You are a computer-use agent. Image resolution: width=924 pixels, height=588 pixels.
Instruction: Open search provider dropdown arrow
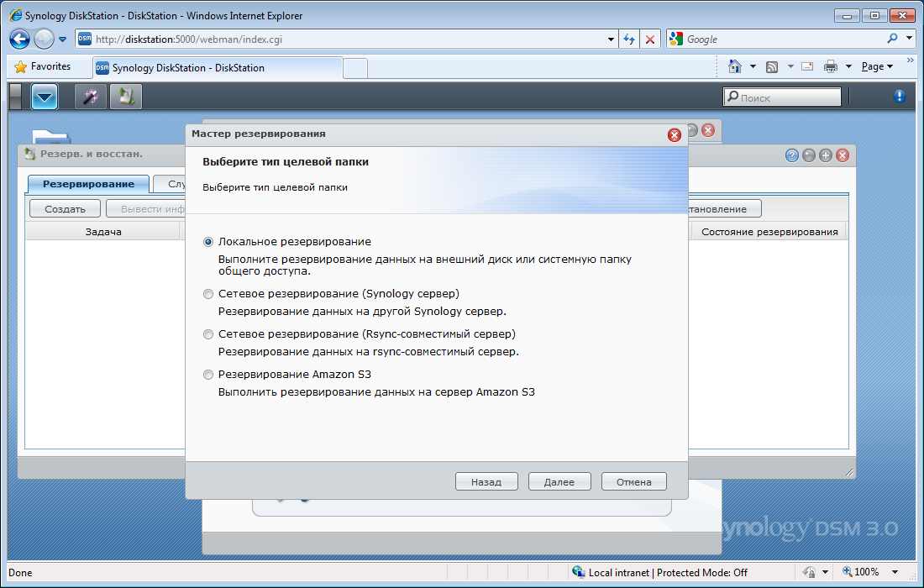[x=909, y=39]
